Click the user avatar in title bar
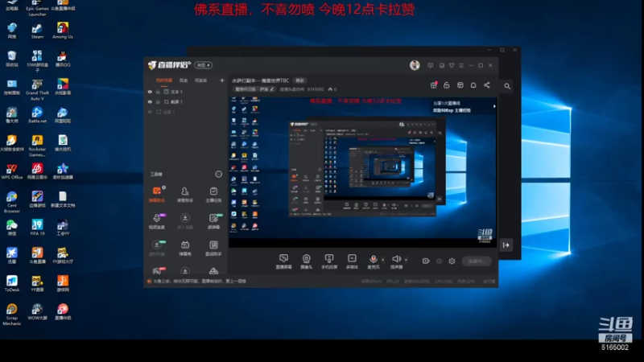 (x=415, y=65)
